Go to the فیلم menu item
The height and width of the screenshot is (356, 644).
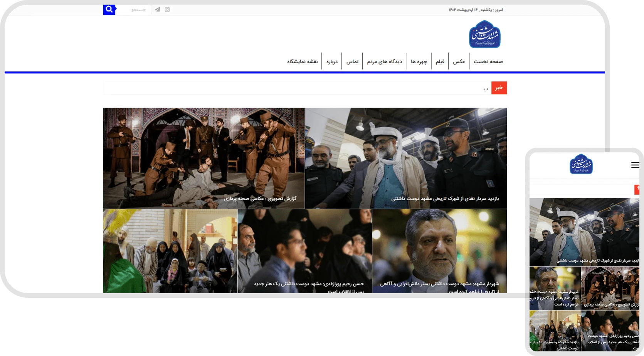coord(440,61)
